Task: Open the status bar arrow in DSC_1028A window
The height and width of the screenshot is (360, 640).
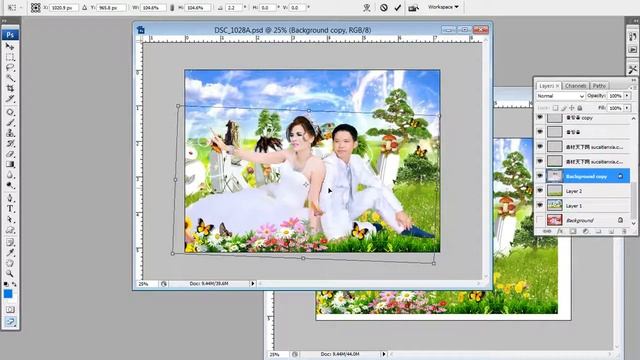Action: coord(253,283)
